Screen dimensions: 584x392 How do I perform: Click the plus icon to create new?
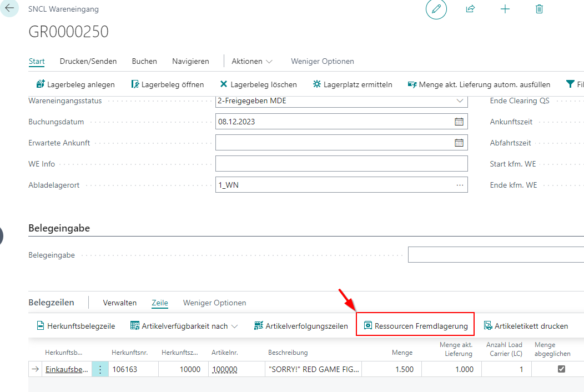505,9
